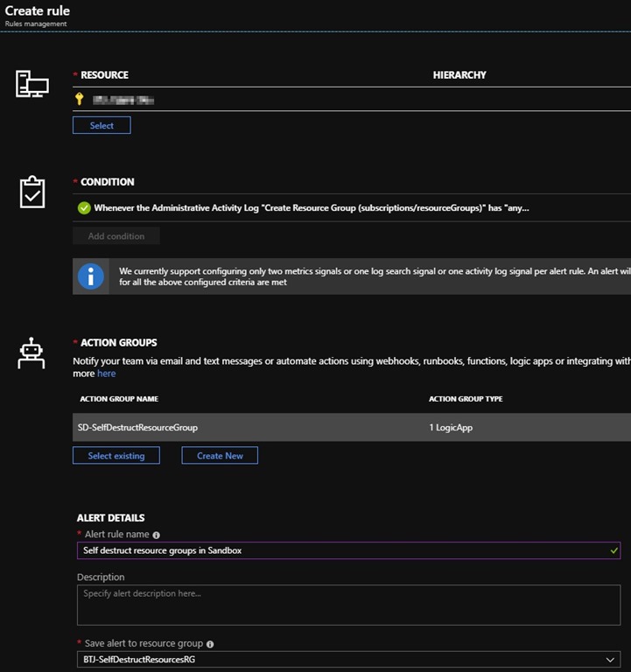Select the SD-SelfDestructResourceGroup row

point(350,427)
